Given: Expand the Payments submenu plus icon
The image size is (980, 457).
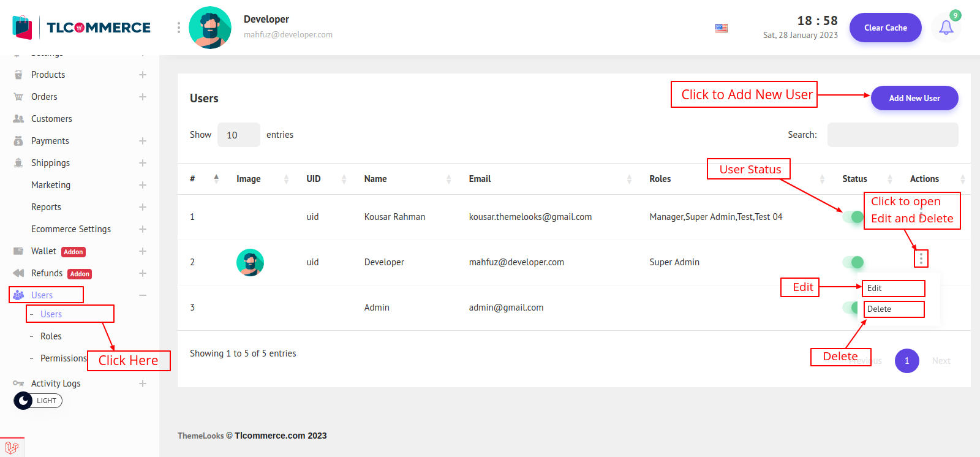Looking at the screenshot, I should (143, 141).
